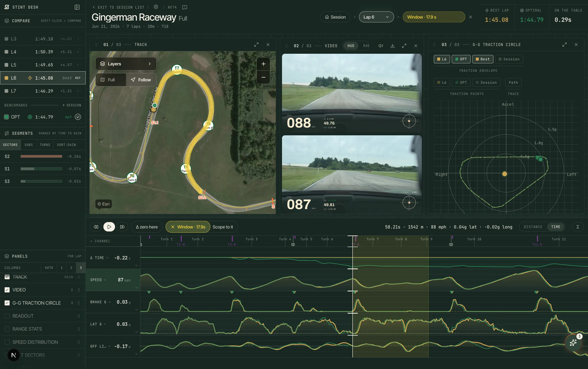
Task: Mute the video audio speaker icon
Action: (381, 46)
